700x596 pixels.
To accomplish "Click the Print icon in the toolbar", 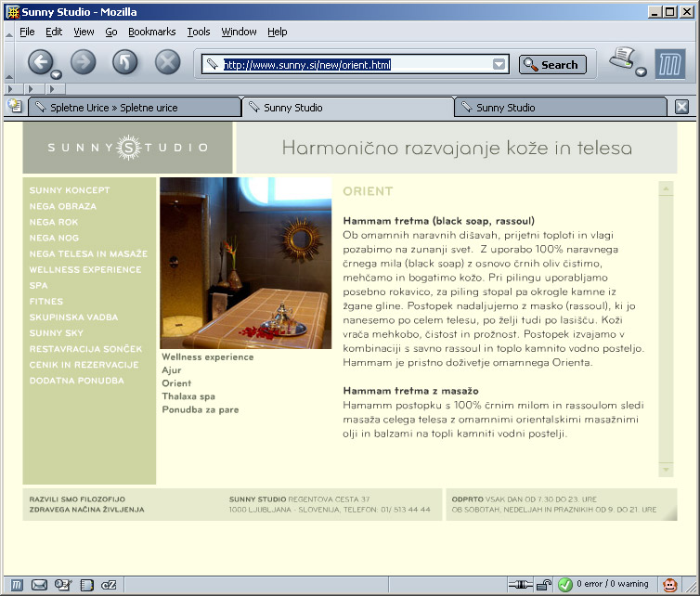I will pyautogui.click(x=622, y=58).
